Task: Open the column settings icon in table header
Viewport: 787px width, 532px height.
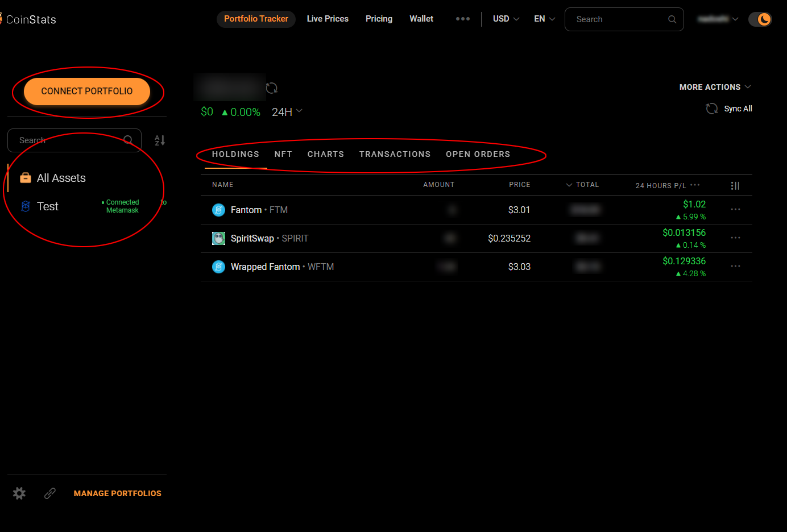Action: click(735, 186)
